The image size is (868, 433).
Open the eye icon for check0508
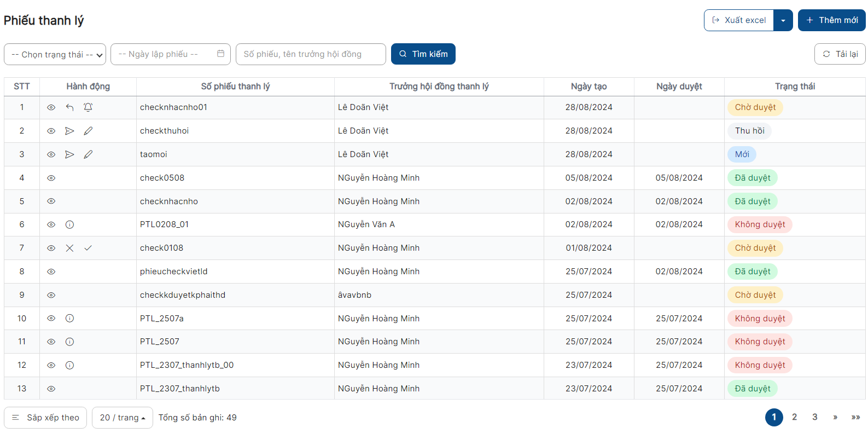(51, 178)
